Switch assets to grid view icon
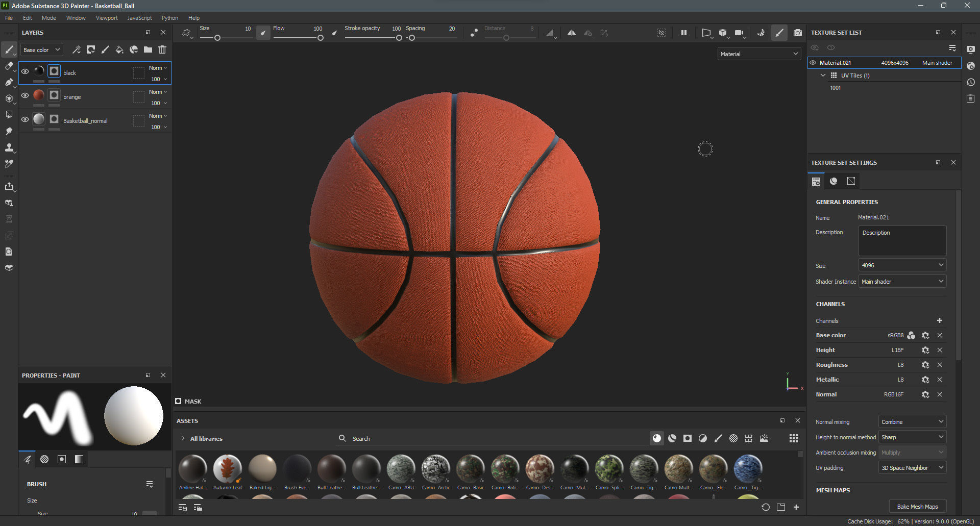The width and height of the screenshot is (980, 526). tap(794, 438)
